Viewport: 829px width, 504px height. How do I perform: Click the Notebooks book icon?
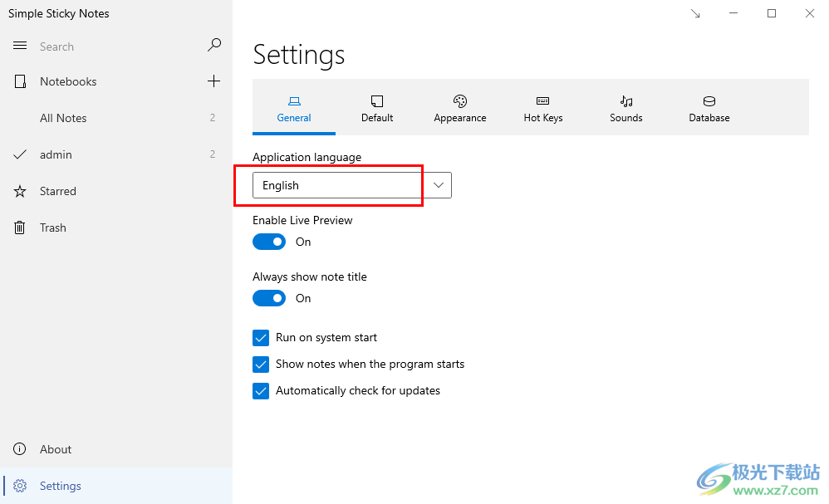tap(20, 81)
